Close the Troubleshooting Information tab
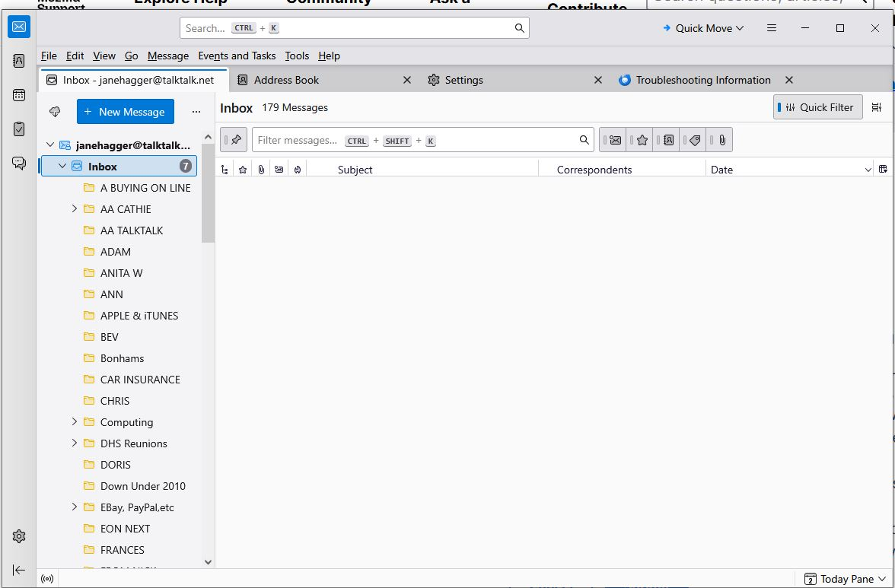The image size is (895, 588). point(788,80)
